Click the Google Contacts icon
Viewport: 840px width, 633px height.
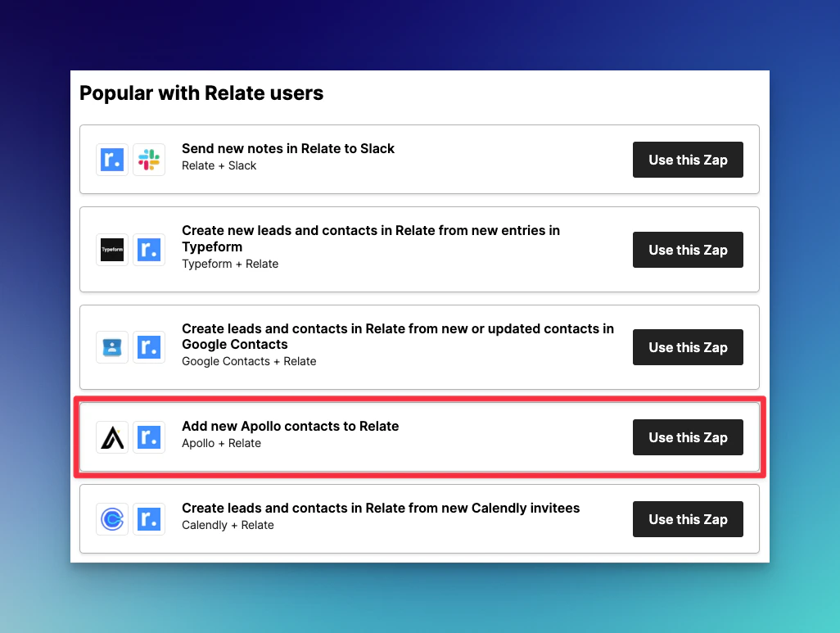click(112, 347)
